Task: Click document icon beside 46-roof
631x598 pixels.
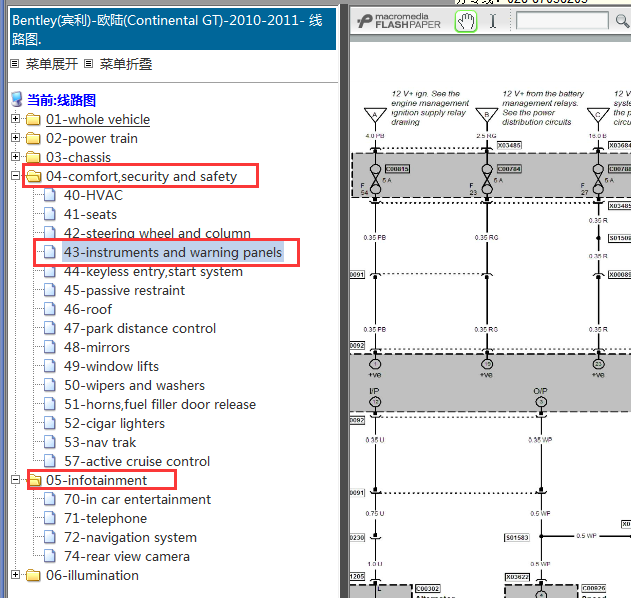Action: pos(49,309)
